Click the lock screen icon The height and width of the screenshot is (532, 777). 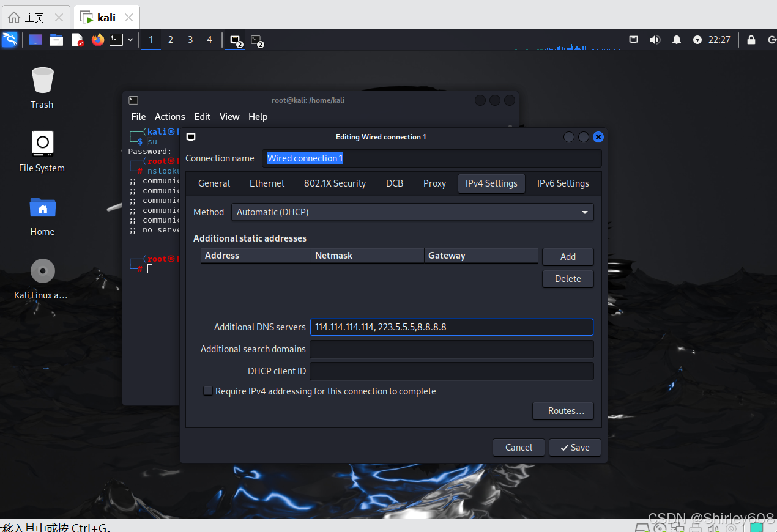pos(751,40)
